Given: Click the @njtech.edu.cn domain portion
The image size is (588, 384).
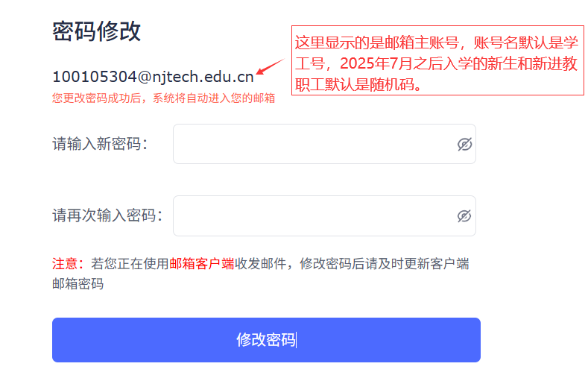Looking at the screenshot, I should [x=196, y=77].
